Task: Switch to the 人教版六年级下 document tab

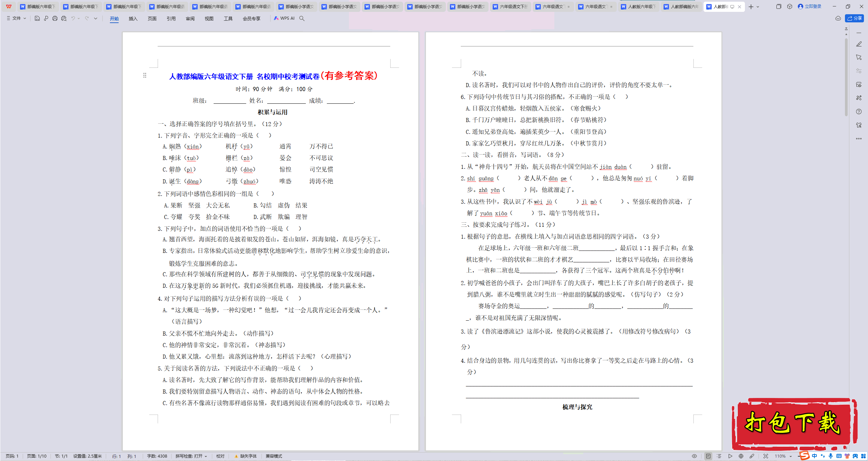Action: click(x=639, y=6)
